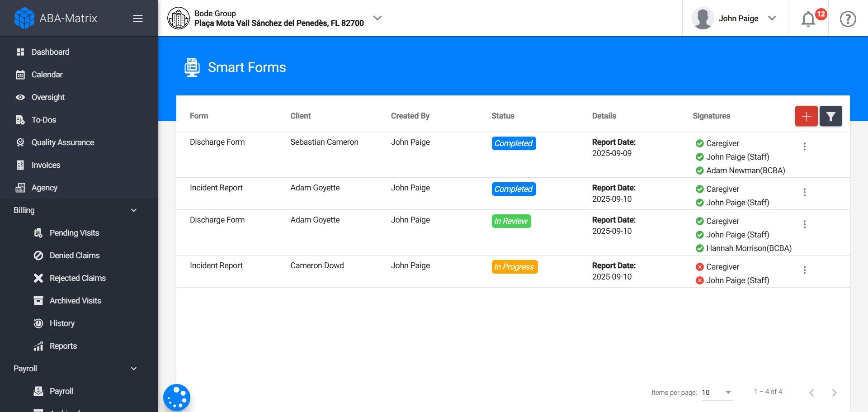
Task: Expand the Bode Group agency selector
Action: pos(377,18)
